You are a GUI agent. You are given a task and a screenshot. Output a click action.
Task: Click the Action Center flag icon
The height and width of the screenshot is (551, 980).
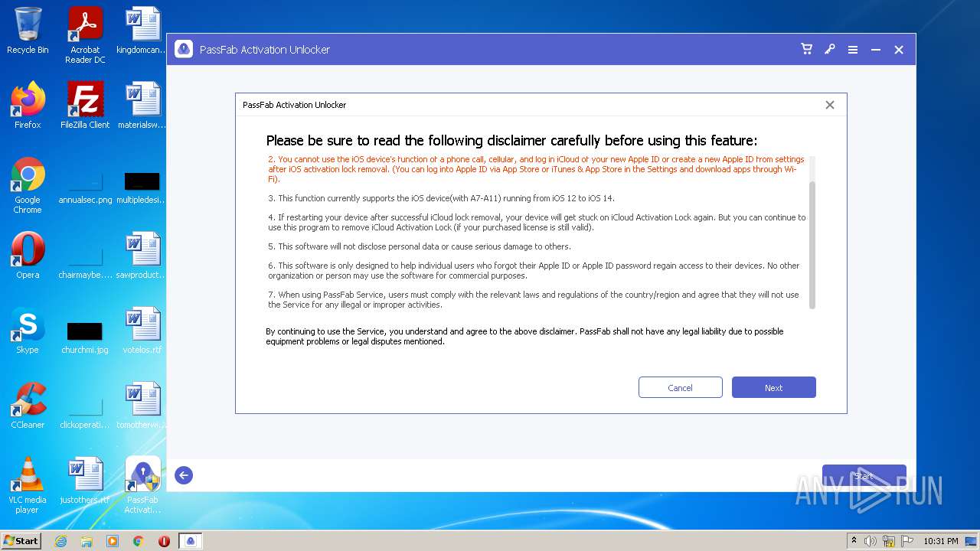coord(907,541)
